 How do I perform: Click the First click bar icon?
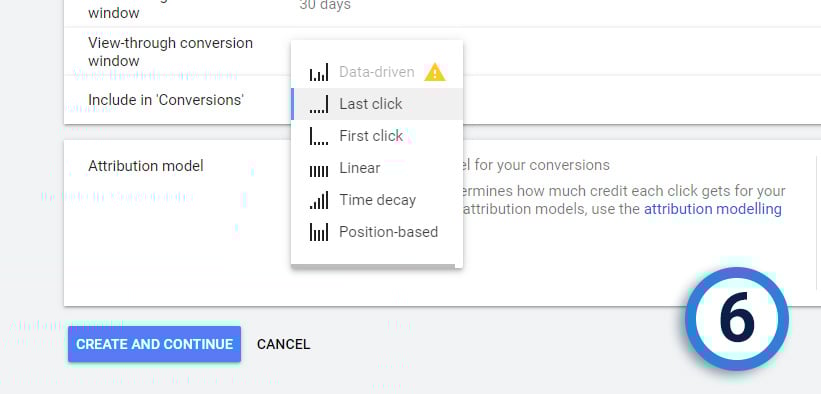319,136
